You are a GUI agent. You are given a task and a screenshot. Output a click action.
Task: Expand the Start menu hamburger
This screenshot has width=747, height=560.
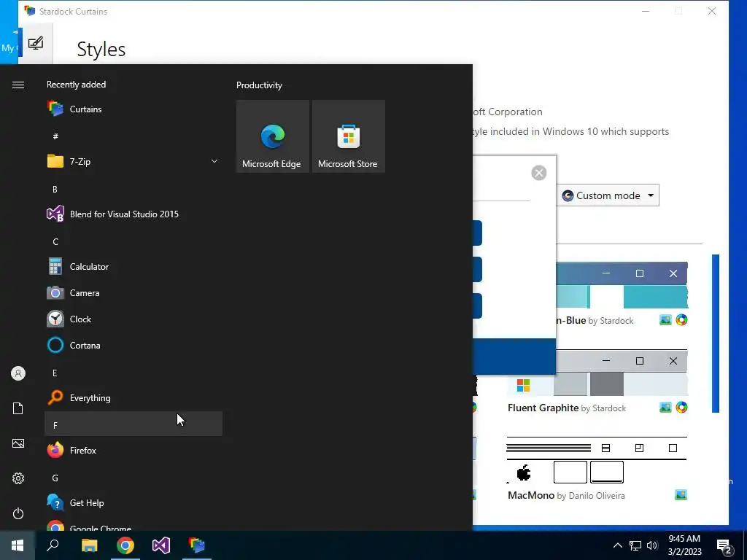coord(18,85)
